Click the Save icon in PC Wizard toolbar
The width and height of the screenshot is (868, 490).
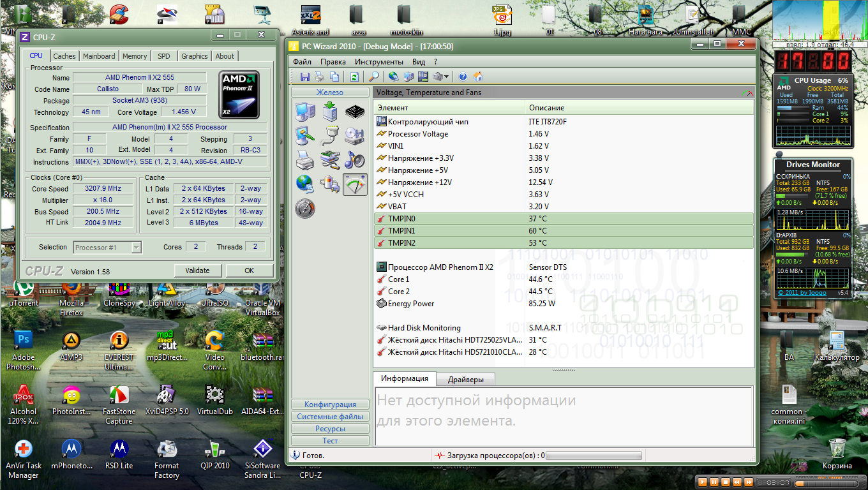coord(305,77)
